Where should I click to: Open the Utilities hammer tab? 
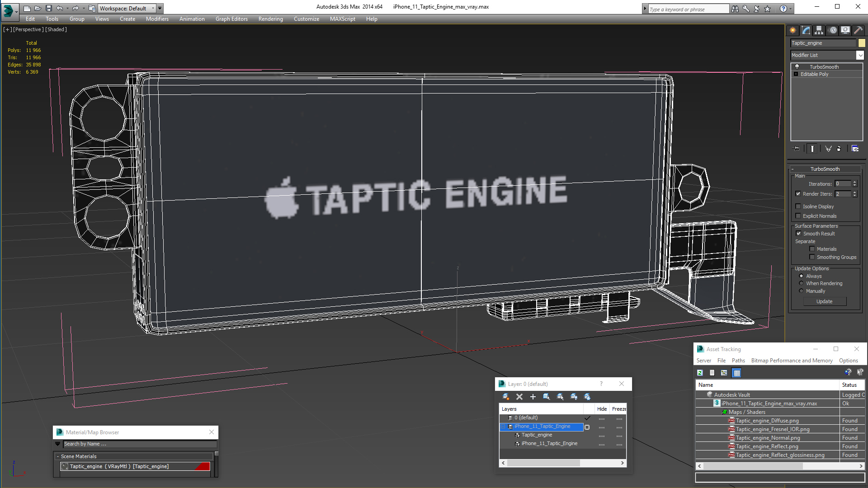(x=858, y=30)
